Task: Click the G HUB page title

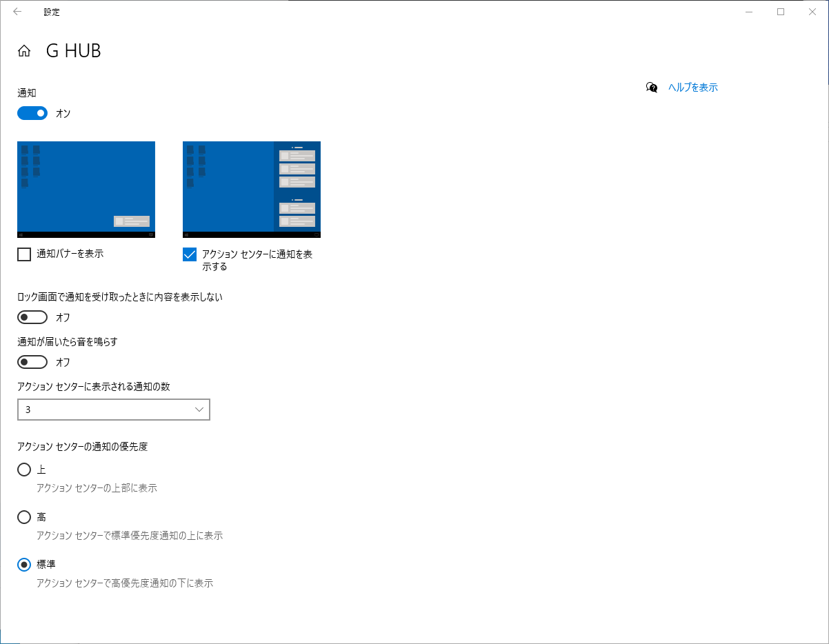Action: tap(73, 51)
